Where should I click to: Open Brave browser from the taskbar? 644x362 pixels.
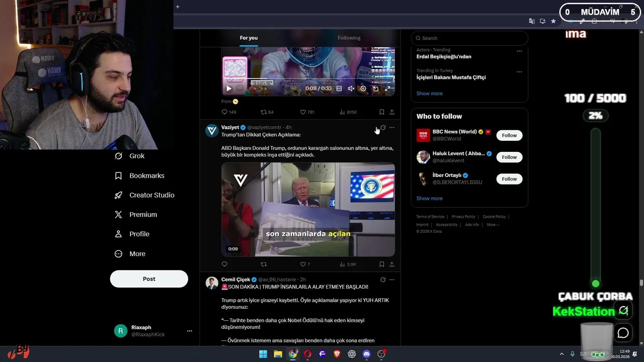pyautogui.click(x=337, y=354)
